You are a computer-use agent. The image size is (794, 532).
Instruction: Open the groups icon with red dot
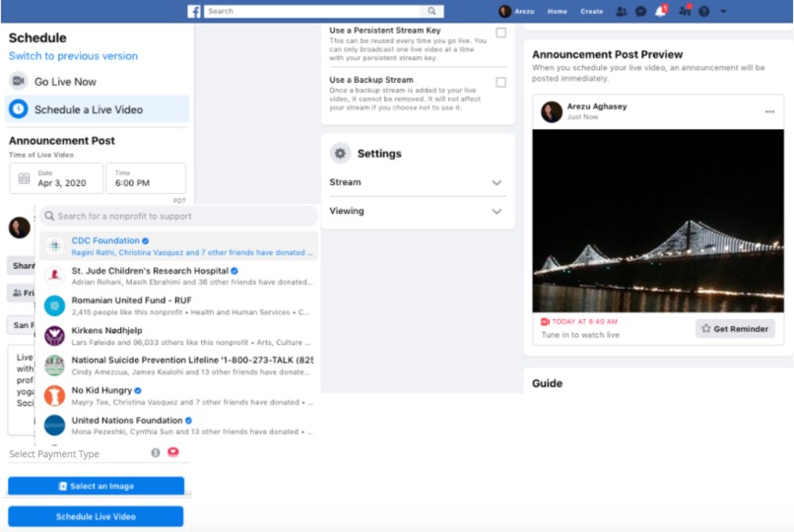click(x=685, y=10)
